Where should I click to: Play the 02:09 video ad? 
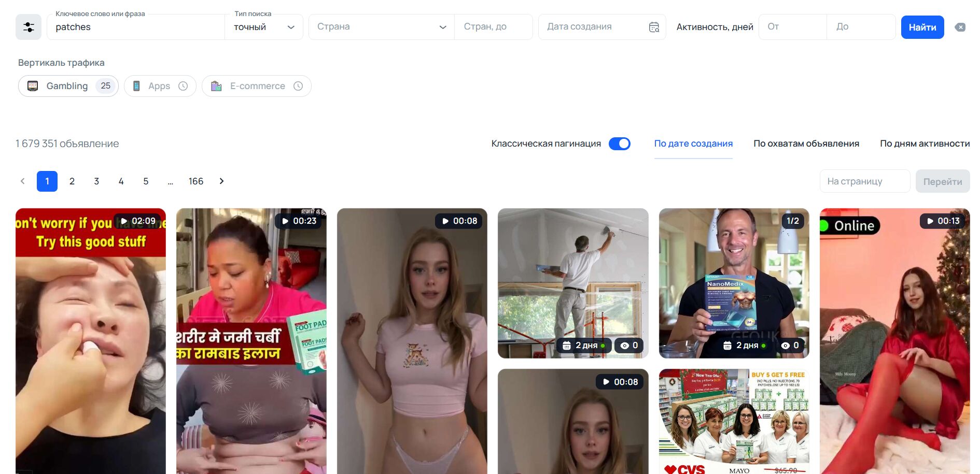[x=138, y=221]
